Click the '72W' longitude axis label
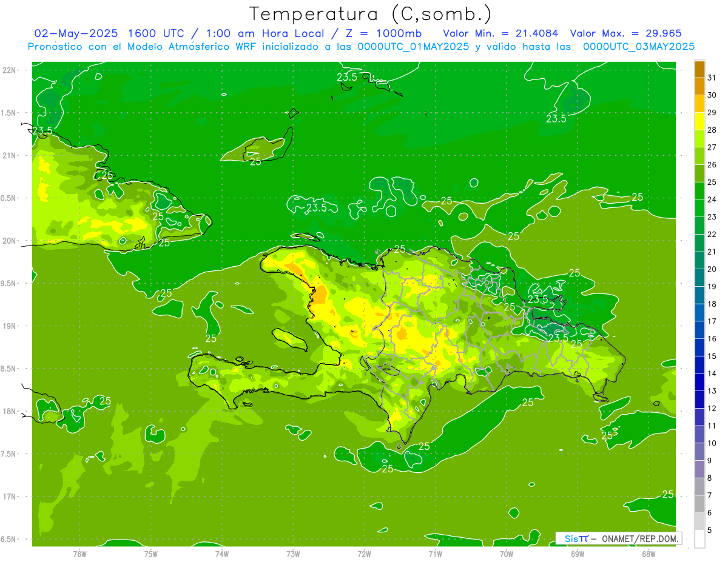This screenshot has height=562, width=728. [364, 554]
